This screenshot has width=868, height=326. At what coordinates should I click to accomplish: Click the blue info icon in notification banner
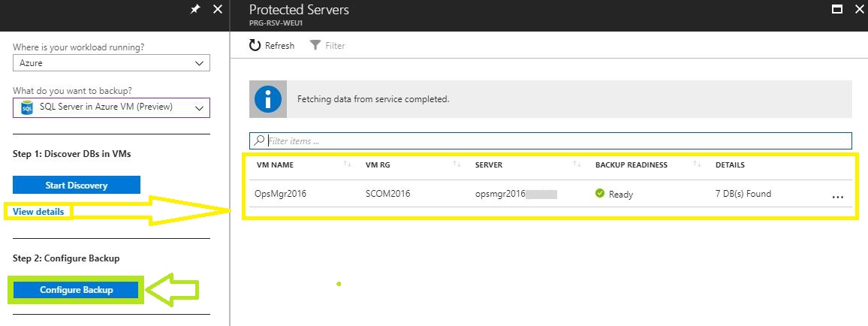268,99
